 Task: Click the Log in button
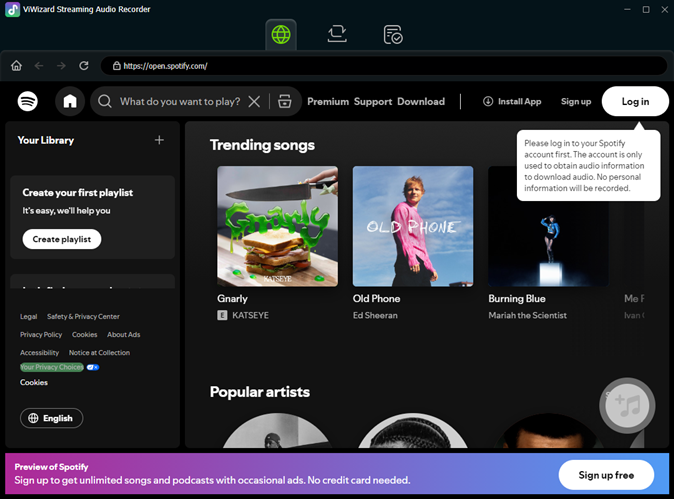click(x=635, y=101)
